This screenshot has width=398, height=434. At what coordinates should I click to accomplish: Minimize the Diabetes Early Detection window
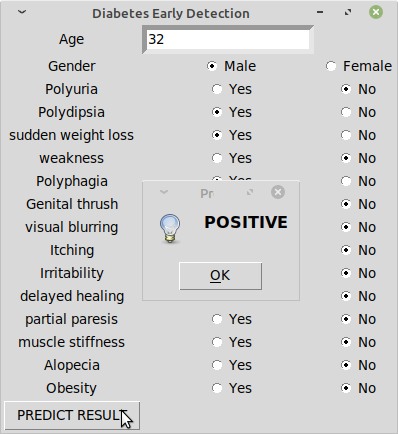click(x=320, y=12)
